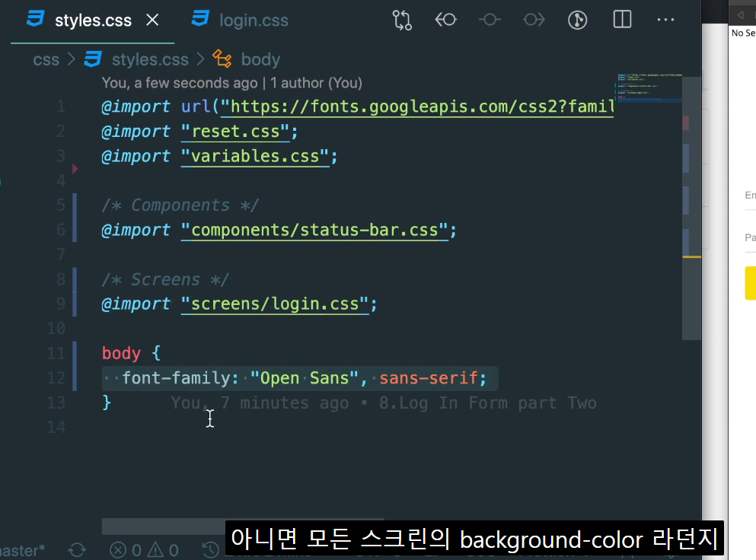Open errors and warnings count in status bar
The height and width of the screenshot is (560, 756).
144,550
